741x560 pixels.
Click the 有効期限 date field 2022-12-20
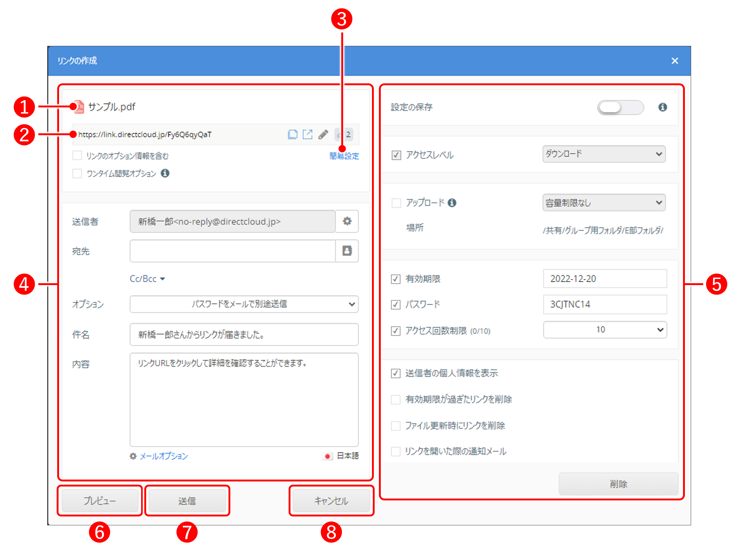[605, 279]
